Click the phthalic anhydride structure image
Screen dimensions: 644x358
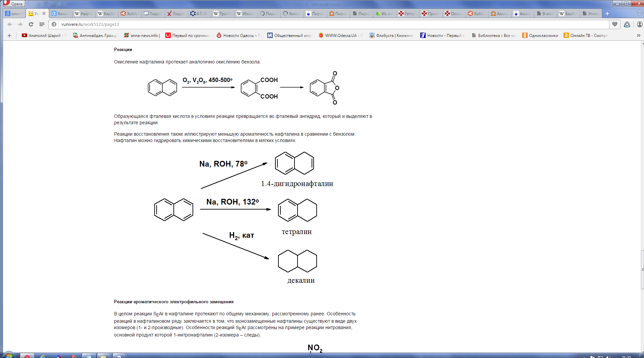tap(325, 88)
